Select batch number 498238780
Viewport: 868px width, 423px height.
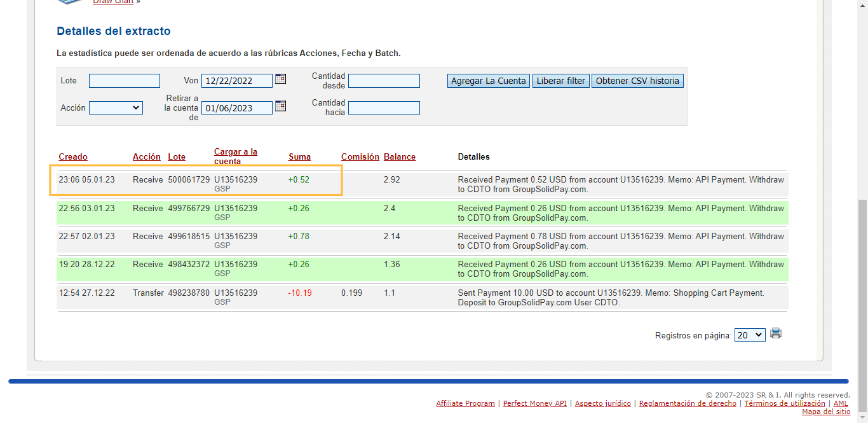click(189, 293)
